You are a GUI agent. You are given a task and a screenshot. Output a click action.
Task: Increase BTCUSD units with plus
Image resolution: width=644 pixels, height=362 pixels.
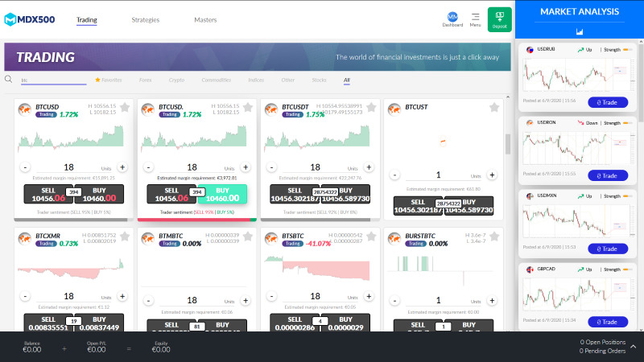tap(122, 167)
